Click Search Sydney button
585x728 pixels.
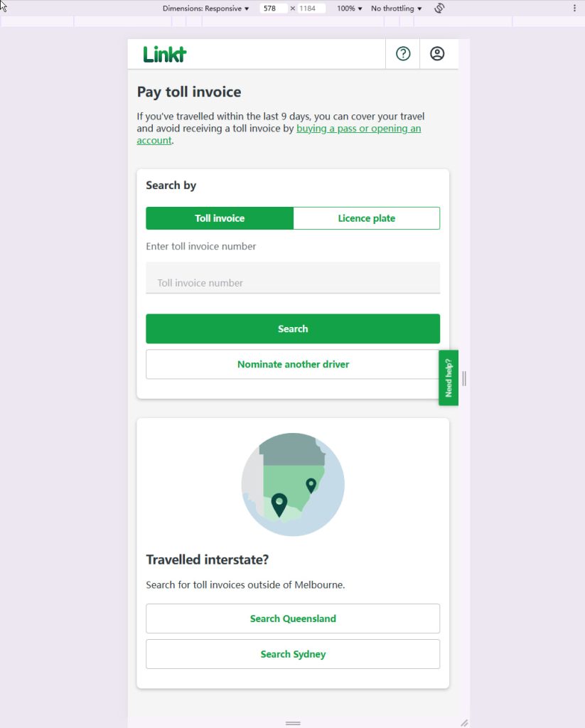(x=293, y=654)
